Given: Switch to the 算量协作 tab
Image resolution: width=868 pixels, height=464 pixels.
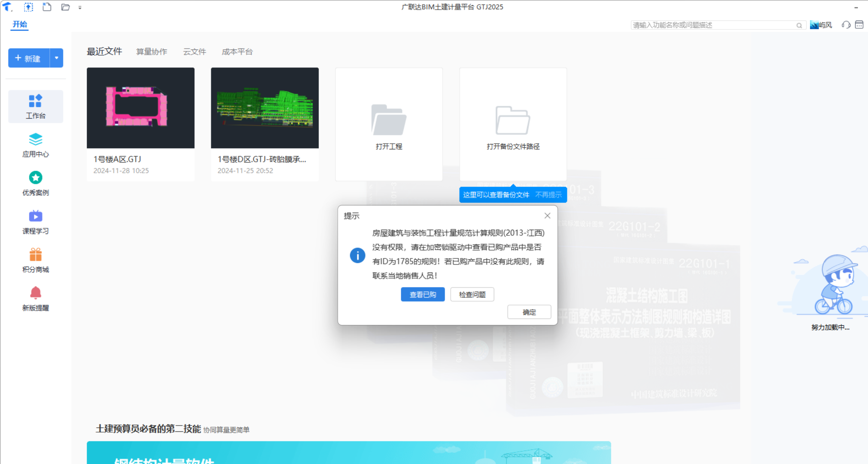Looking at the screenshot, I should (x=152, y=52).
